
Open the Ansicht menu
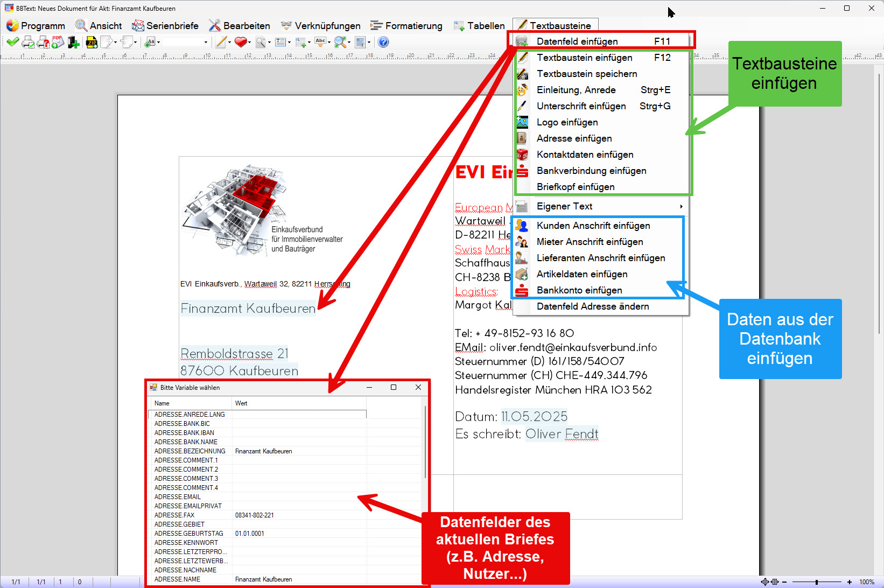tap(99, 25)
